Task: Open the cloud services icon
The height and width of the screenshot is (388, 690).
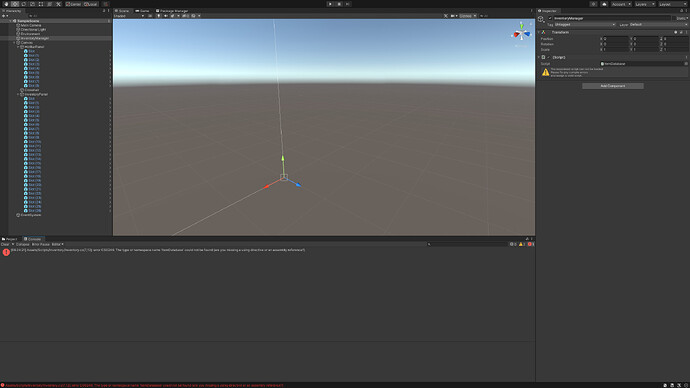Action: click(x=604, y=4)
